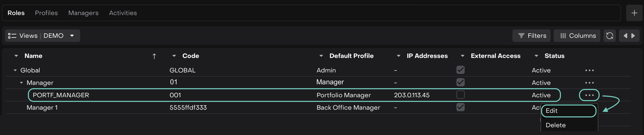The height and width of the screenshot is (135, 644).
Task: Click the left arrow navigation icon
Action: point(625,36)
